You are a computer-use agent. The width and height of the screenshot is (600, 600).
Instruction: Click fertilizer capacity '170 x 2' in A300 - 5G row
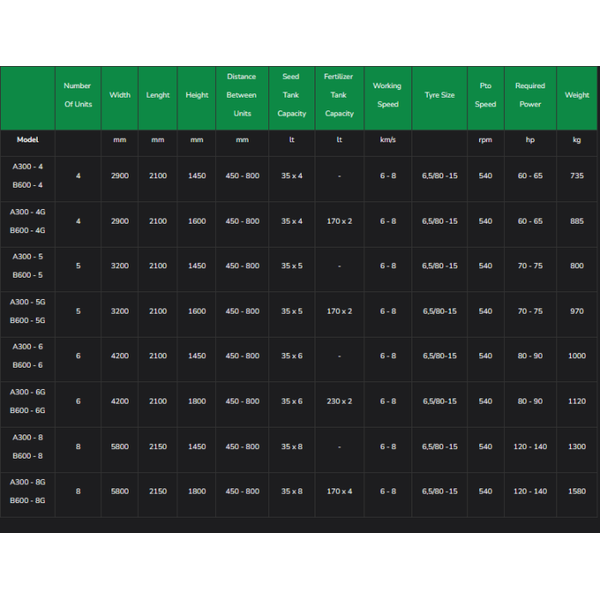[339, 311]
